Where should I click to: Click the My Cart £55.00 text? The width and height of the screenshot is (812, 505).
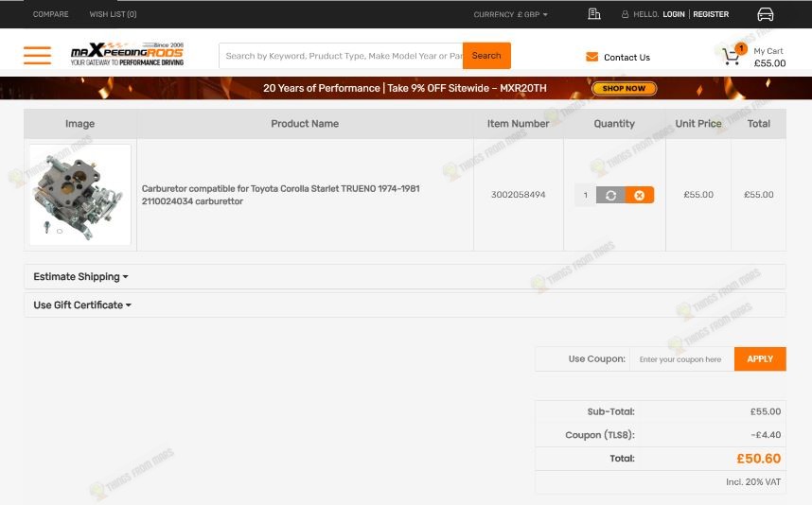pos(769,57)
